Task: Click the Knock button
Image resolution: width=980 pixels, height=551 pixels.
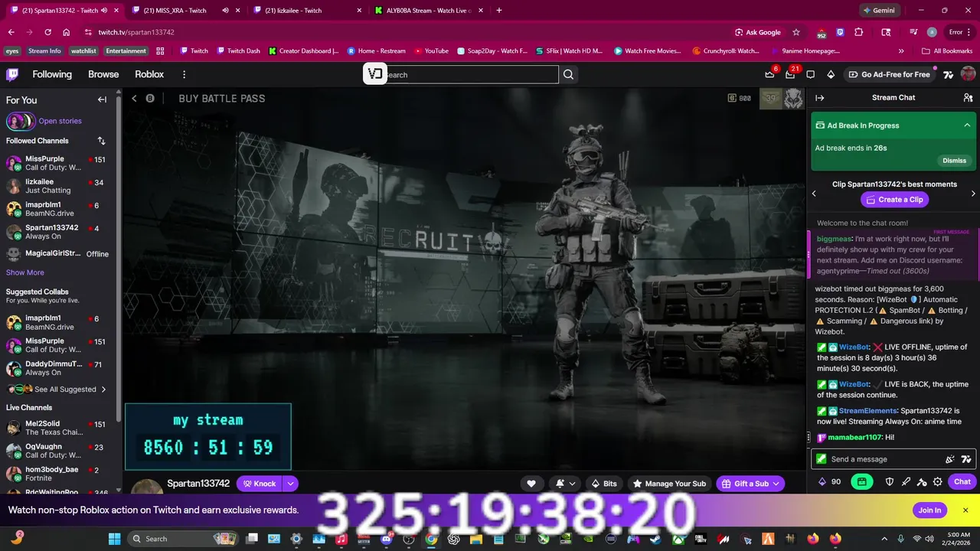Action: (259, 484)
